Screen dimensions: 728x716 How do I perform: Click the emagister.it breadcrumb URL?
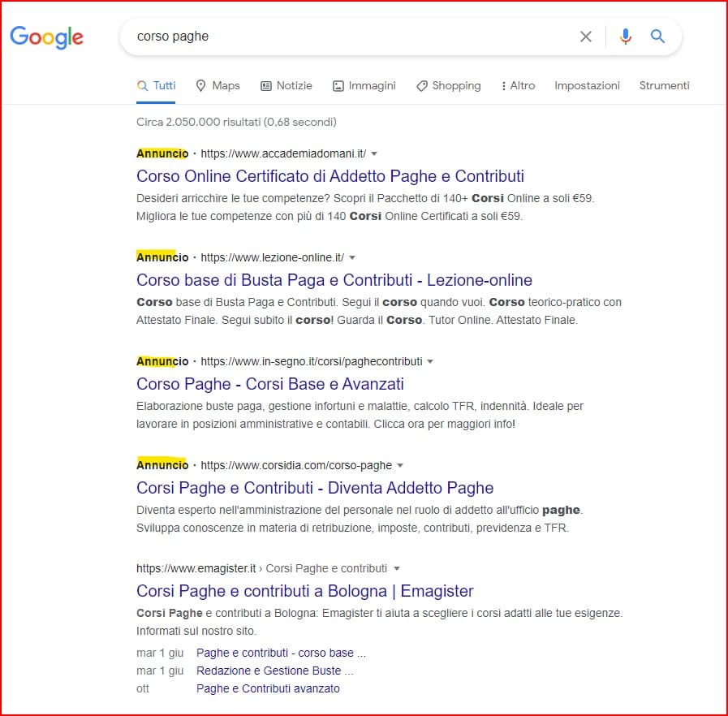(261, 569)
